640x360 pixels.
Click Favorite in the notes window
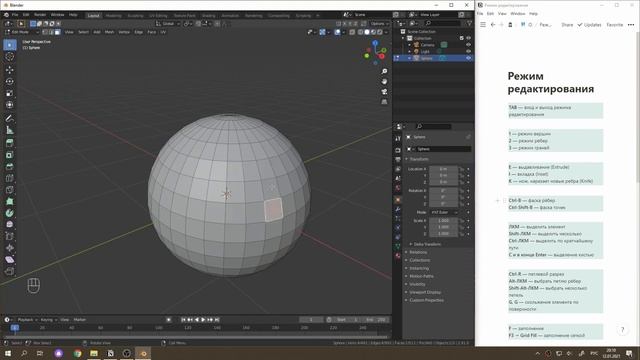coord(614,25)
